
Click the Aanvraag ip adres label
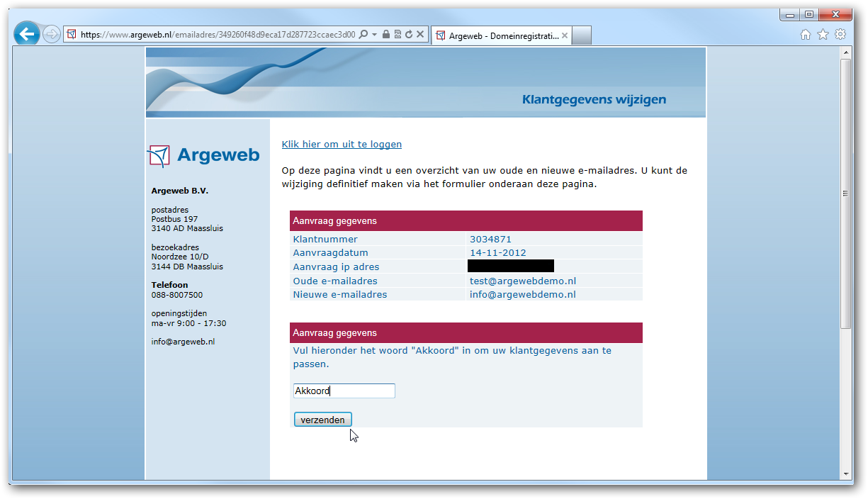point(336,267)
